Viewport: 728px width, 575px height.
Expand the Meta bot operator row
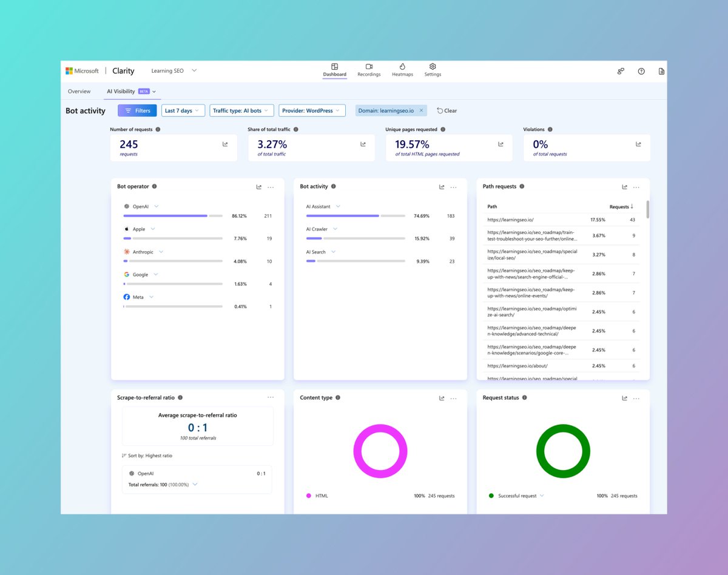pos(151,297)
